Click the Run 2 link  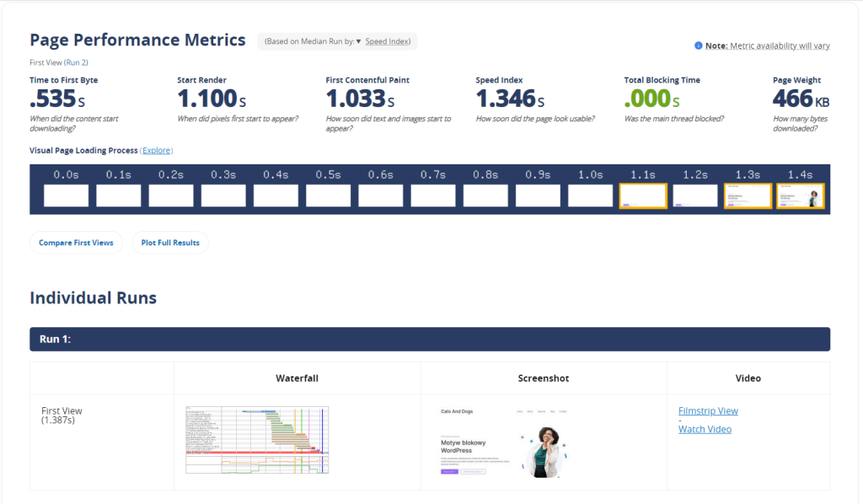(x=76, y=62)
